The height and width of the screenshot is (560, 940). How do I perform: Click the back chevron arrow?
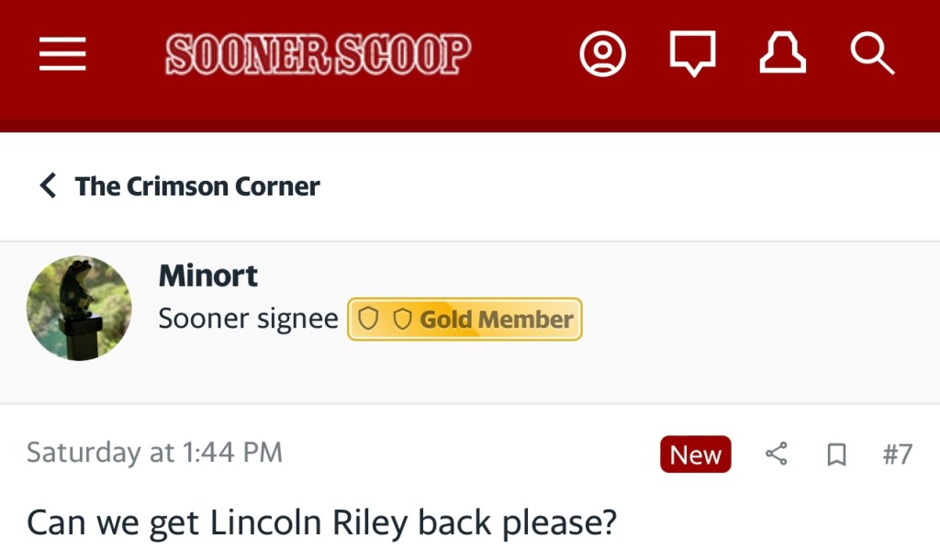[x=48, y=185]
